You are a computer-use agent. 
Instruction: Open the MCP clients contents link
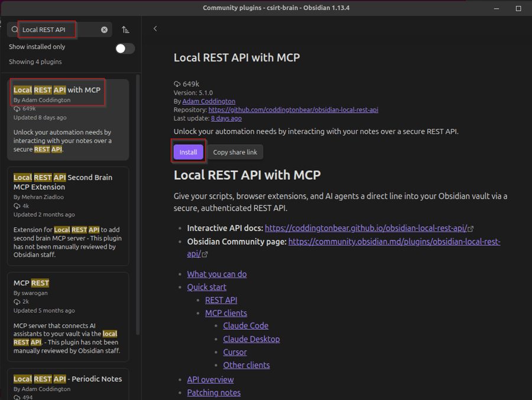tap(226, 313)
